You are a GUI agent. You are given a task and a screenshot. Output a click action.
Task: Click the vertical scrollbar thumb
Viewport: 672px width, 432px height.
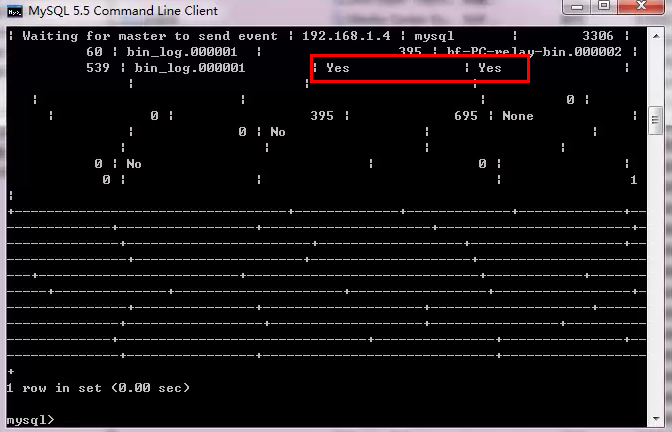tap(656, 120)
